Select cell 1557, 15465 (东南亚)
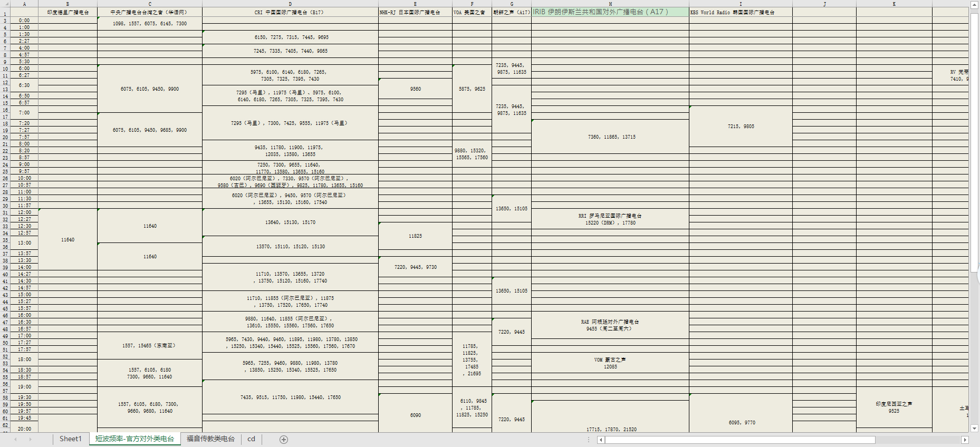 [x=150, y=346]
